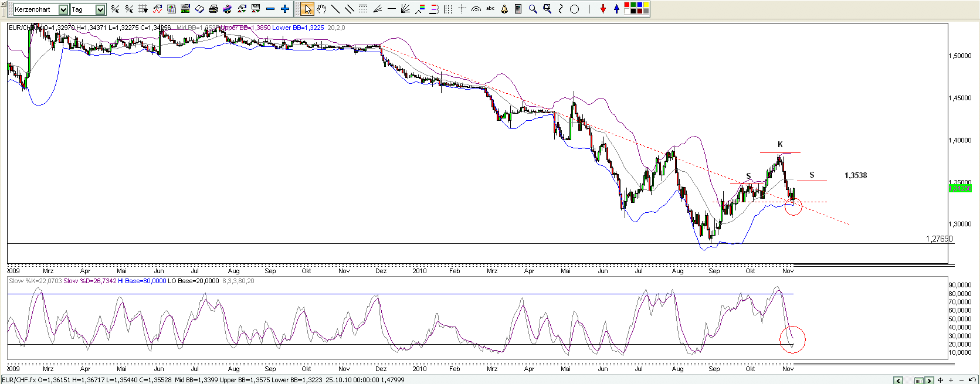Select the hand pan tool

click(321, 9)
